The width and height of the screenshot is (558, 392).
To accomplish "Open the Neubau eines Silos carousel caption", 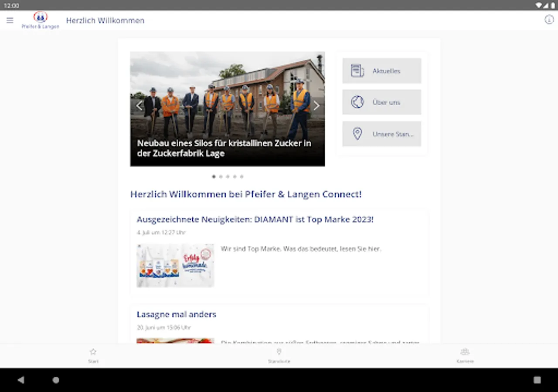I will click(x=224, y=148).
